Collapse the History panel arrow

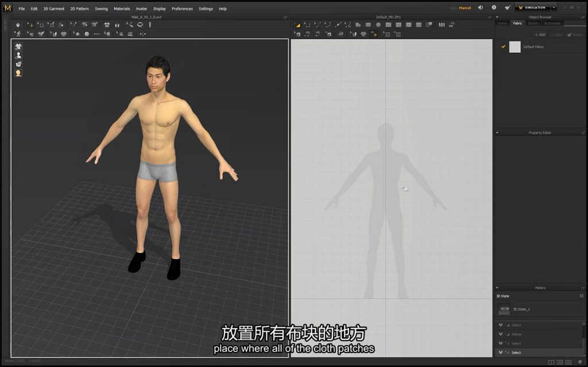pyautogui.click(x=497, y=288)
